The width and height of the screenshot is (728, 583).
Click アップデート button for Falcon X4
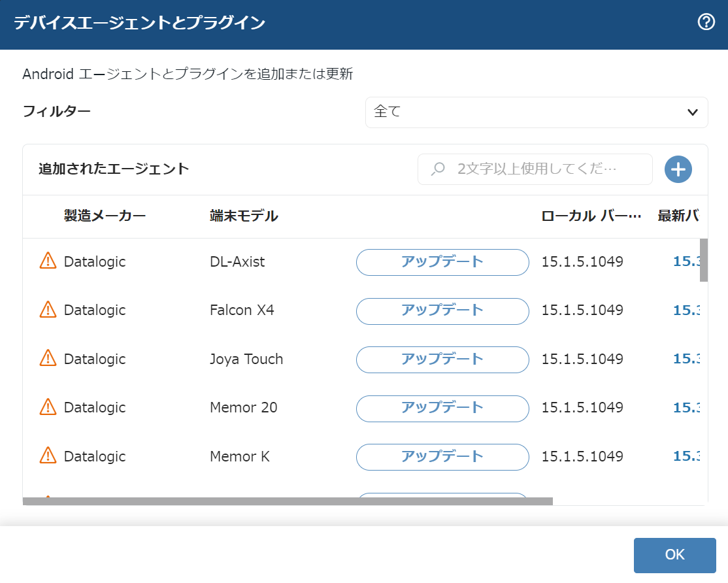pos(442,311)
